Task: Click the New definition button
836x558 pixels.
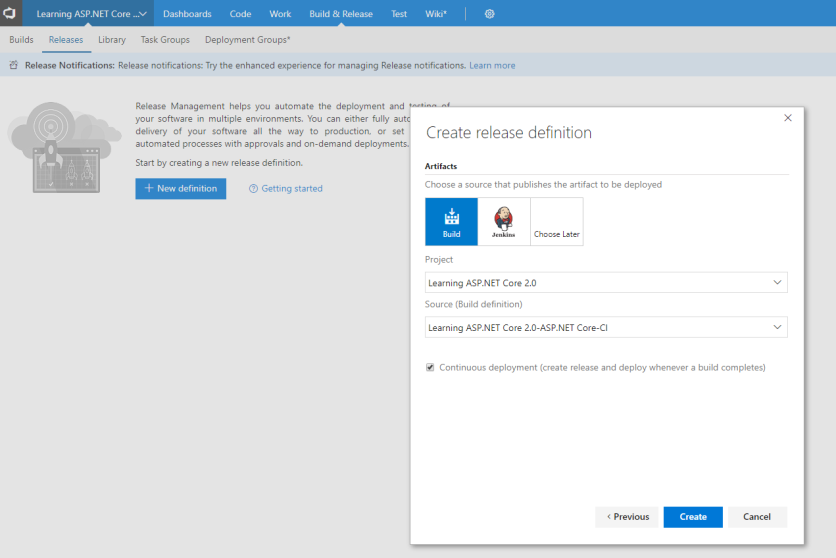Action: click(181, 189)
